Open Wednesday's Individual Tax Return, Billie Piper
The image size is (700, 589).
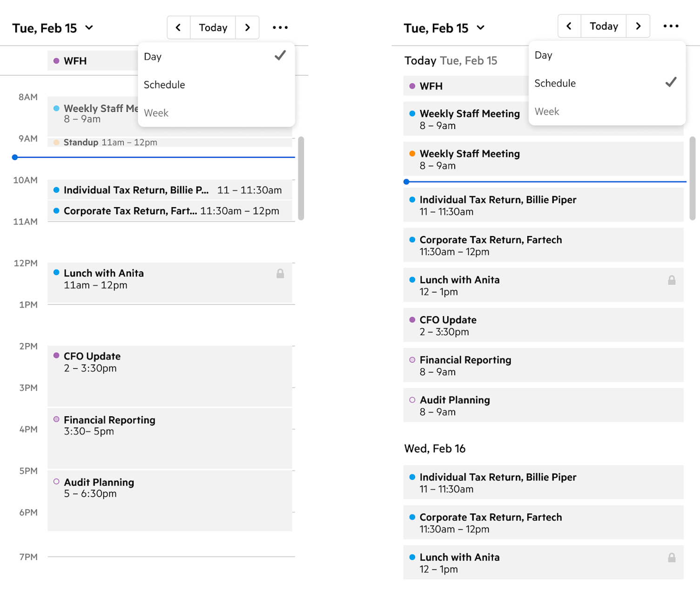point(544,482)
